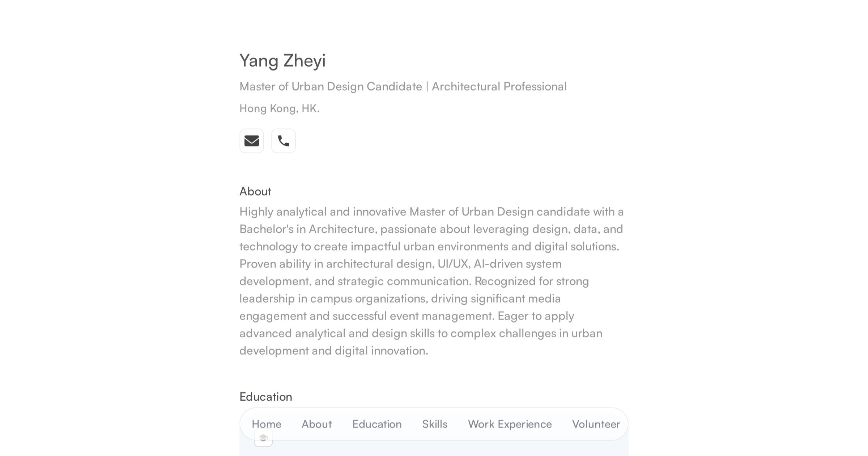Click the Master of Urban Design subtitle
This screenshot has height=456, width=868.
[x=403, y=86]
